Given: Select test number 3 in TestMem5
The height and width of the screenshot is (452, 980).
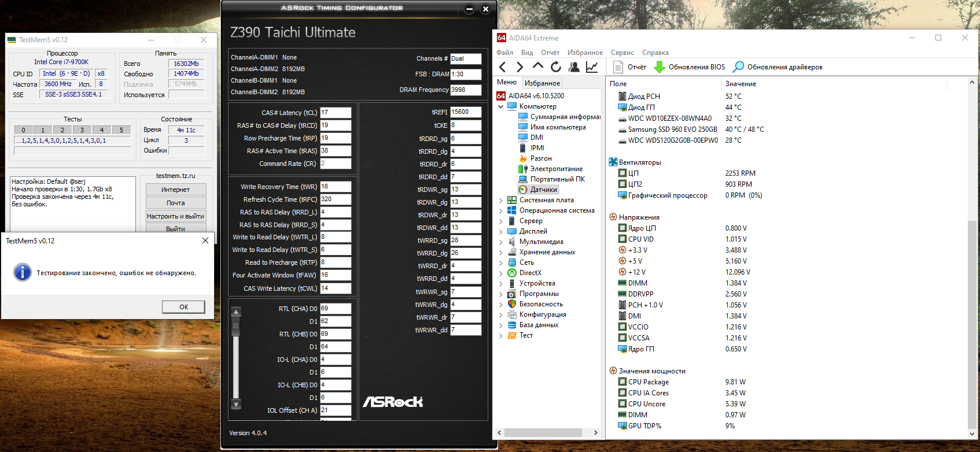Looking at the screenshot, I should point(82,130).
